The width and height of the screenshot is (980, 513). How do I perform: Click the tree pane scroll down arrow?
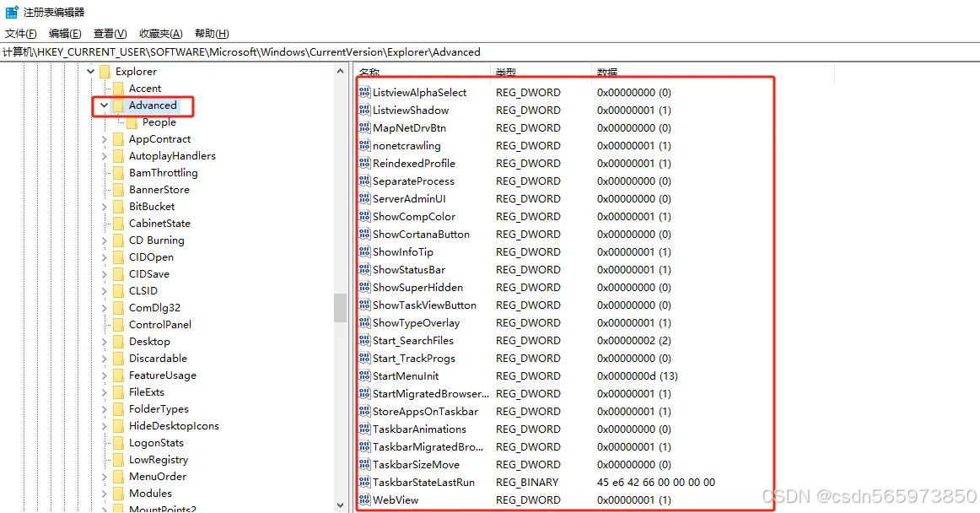tap(340, 505)
